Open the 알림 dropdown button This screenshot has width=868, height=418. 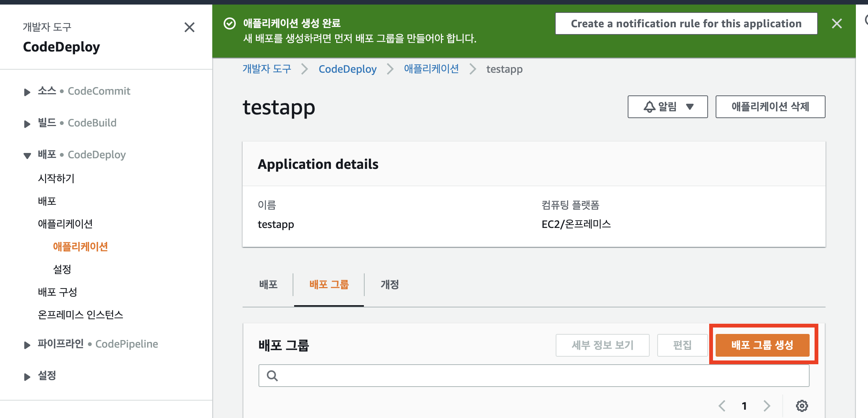coord(667,107)
